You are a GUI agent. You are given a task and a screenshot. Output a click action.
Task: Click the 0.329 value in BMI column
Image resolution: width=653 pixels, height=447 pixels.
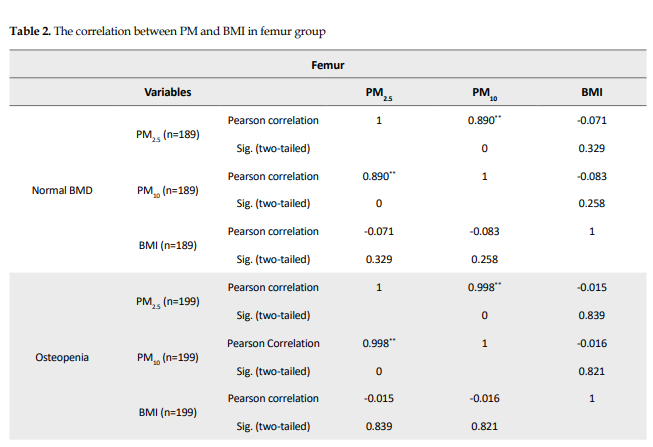pos(591,149)
